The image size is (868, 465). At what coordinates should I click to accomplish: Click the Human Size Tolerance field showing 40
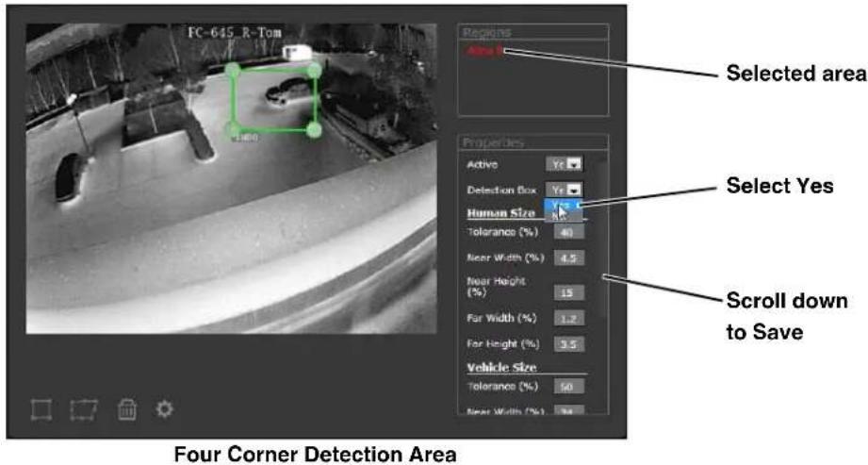pyautogui.click(x=568, y=232)
